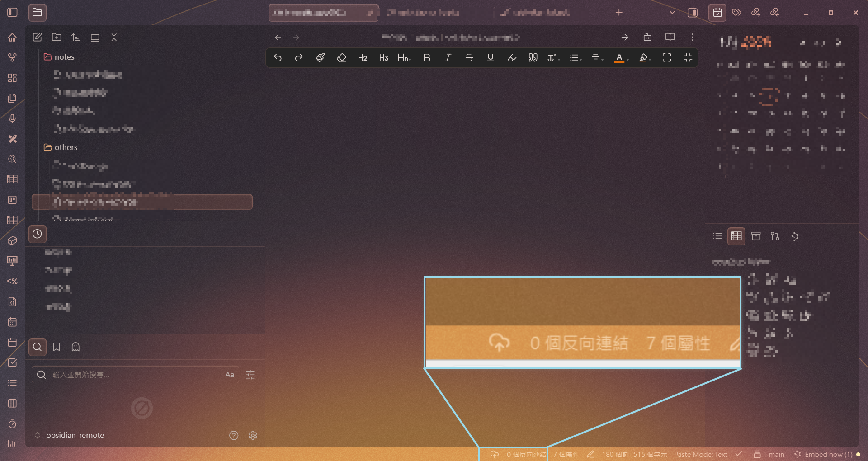Toggle bold formatting
Viewport: 868px width, 461px height.
pos(427,57)
